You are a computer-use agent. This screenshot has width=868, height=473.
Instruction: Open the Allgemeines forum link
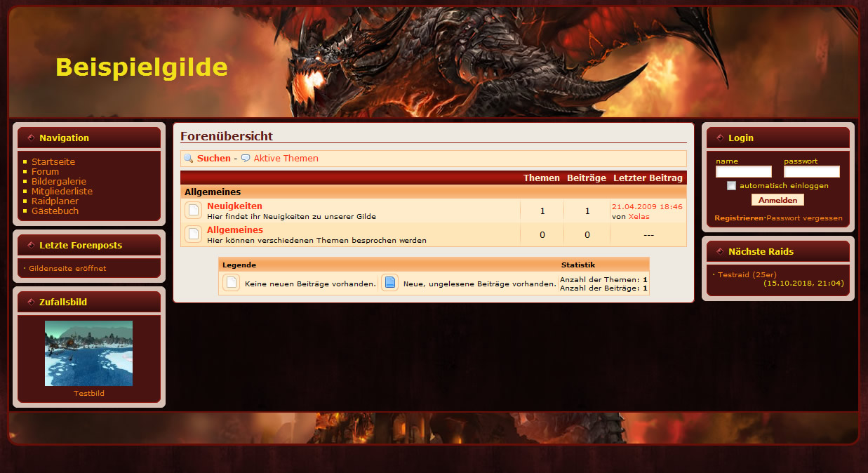[x=235, y=230]
